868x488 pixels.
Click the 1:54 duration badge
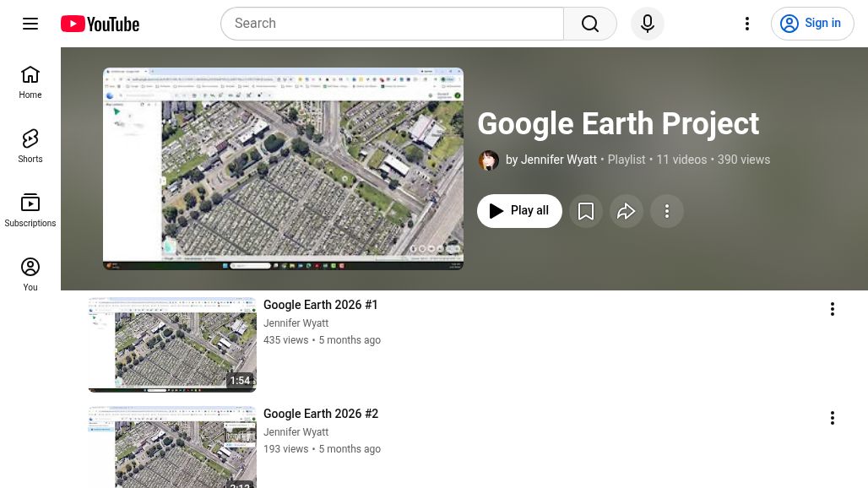240,381
